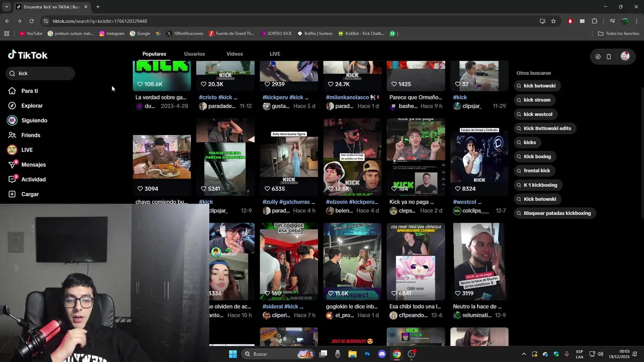Open the 'Kick ya no paga' video with 184 likes

[x=416, y=157]
